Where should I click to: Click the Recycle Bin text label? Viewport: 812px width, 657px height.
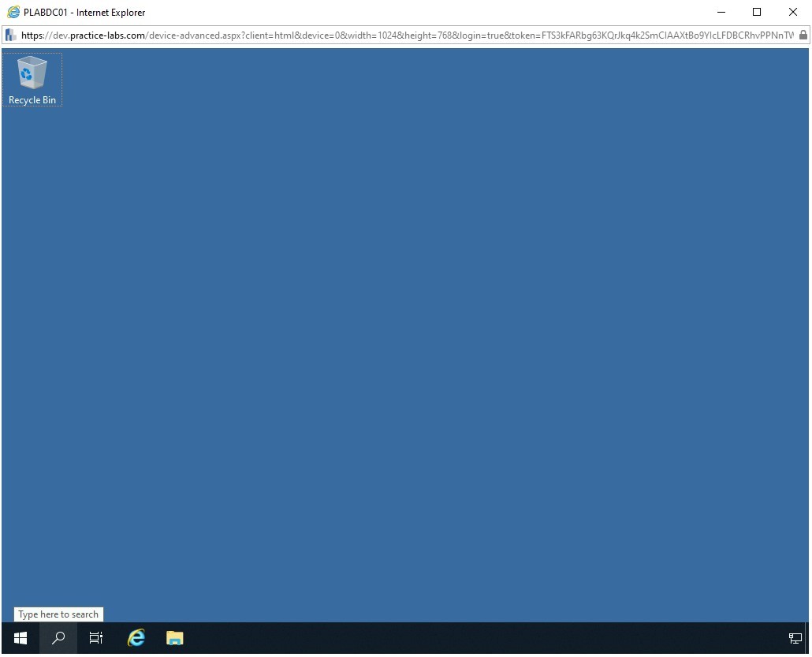point(32,100)
